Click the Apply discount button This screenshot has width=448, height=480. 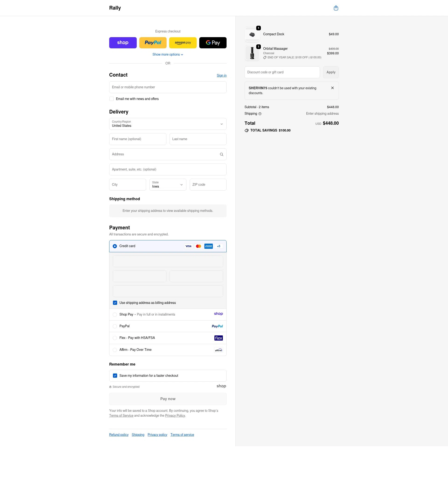tap(331, 72)
